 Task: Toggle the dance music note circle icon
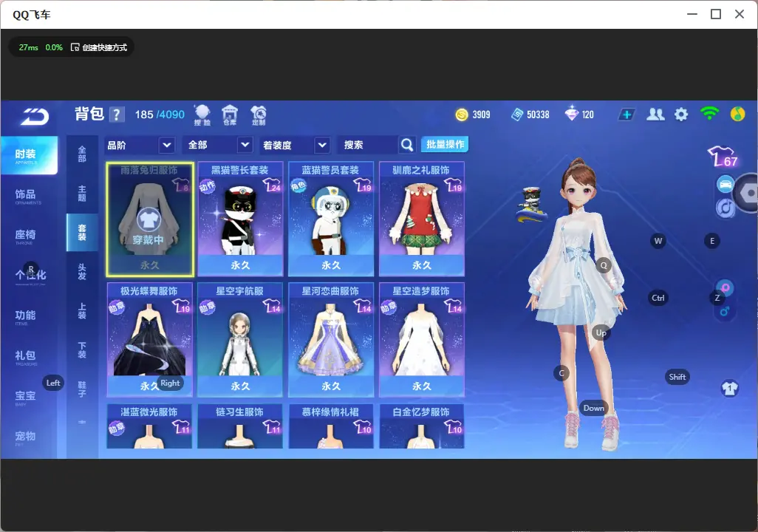725,208
